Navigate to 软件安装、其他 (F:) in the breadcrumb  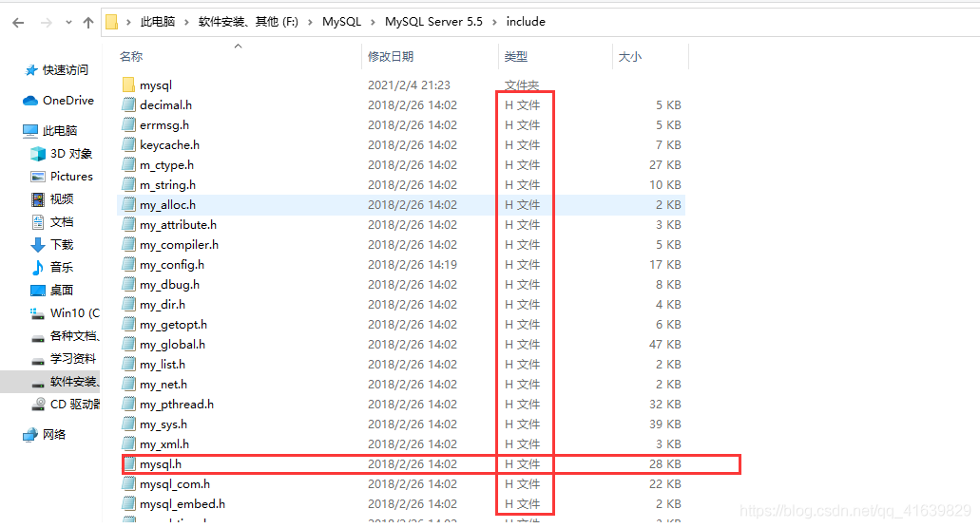[248, 22]
